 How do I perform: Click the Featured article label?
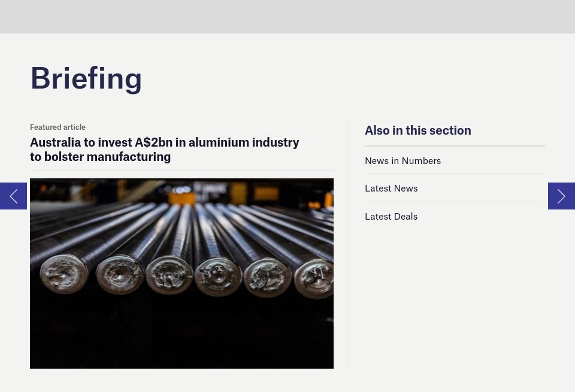57,127
